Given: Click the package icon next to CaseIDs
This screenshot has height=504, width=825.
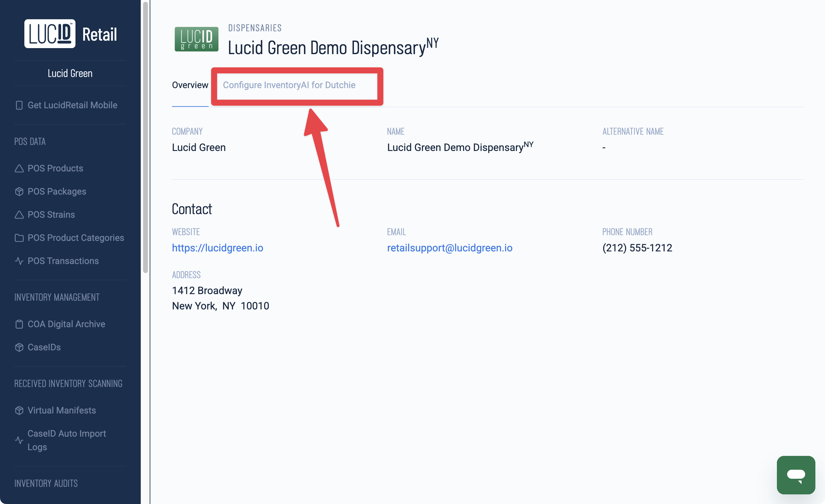Looking at the screenshot, I should [x=19, y=347].
